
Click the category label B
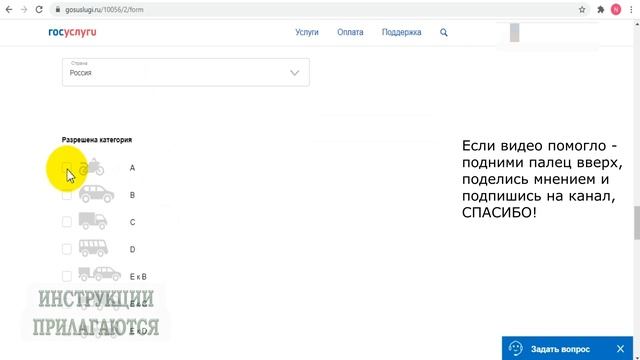click(x=132, y=195)
